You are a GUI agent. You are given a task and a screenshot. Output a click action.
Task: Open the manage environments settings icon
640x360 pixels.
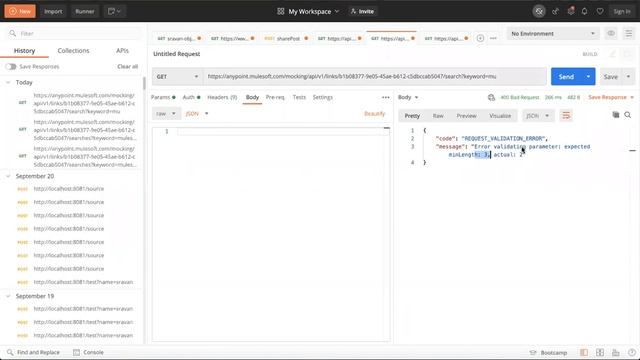(629, 33)
